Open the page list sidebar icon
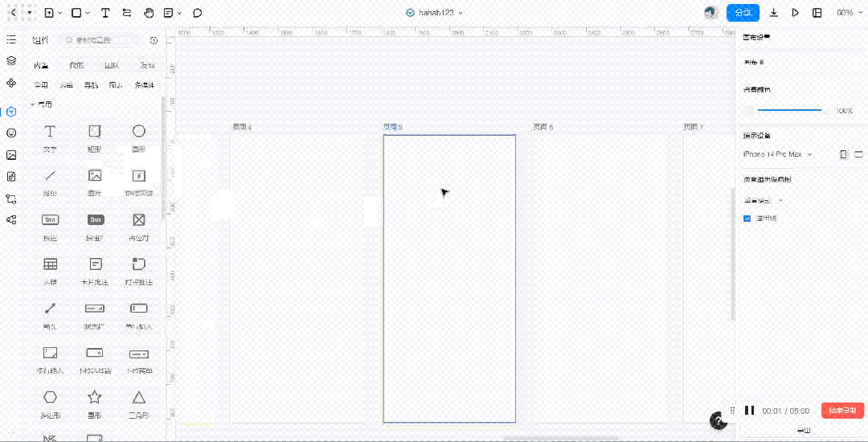Screen dimensions: 868x442 point(11,39)
